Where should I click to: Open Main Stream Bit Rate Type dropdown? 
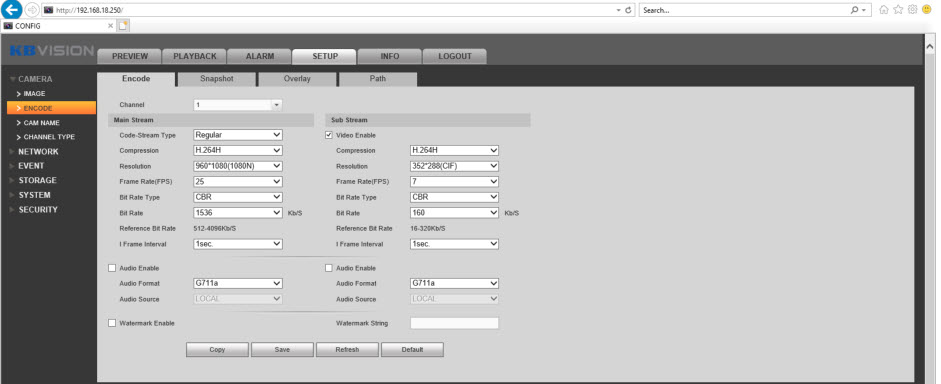point(238,197)
